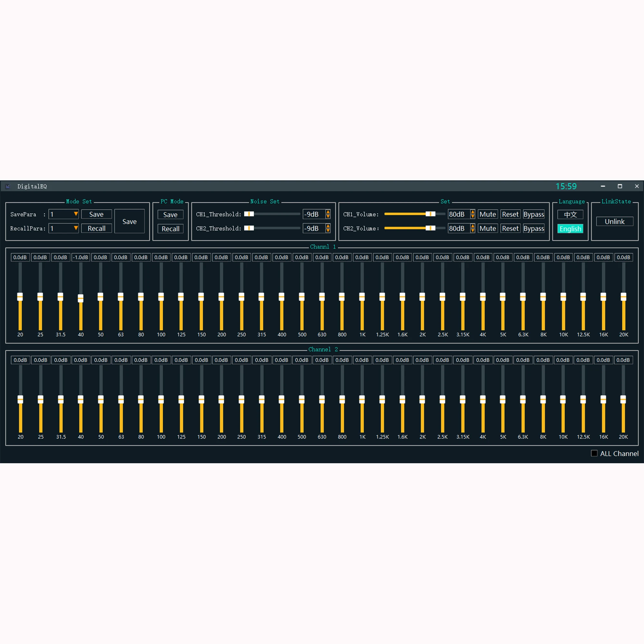Toggle Bypass for CH1
The height and width of the screenshot is (644, 644).
[x=533, y=214]
